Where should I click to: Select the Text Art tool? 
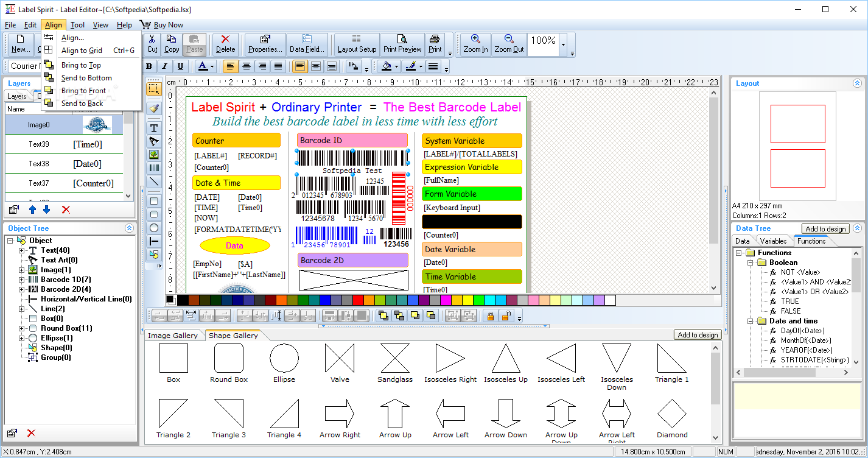tap(154, 141)
